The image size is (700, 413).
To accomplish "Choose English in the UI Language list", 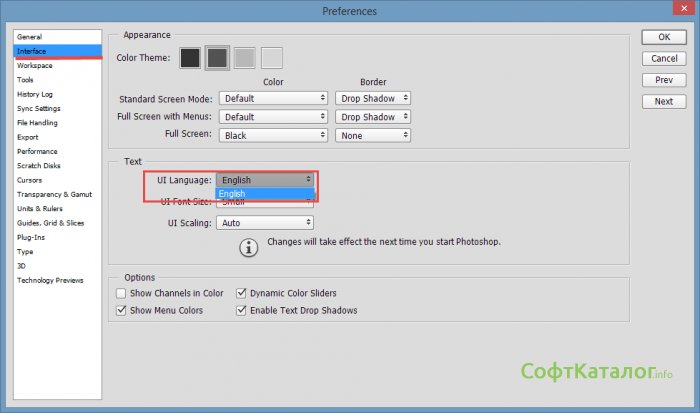I will (x=265, y=194).
